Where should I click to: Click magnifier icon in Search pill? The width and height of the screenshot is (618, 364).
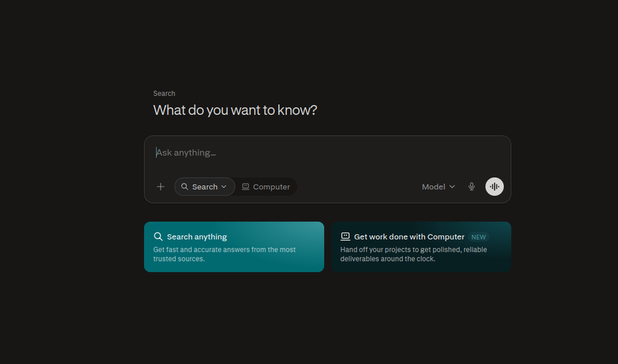click(185, 187)
